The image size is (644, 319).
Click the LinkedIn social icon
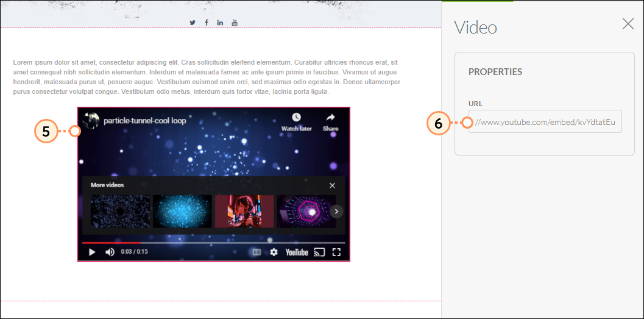[220, 23]
